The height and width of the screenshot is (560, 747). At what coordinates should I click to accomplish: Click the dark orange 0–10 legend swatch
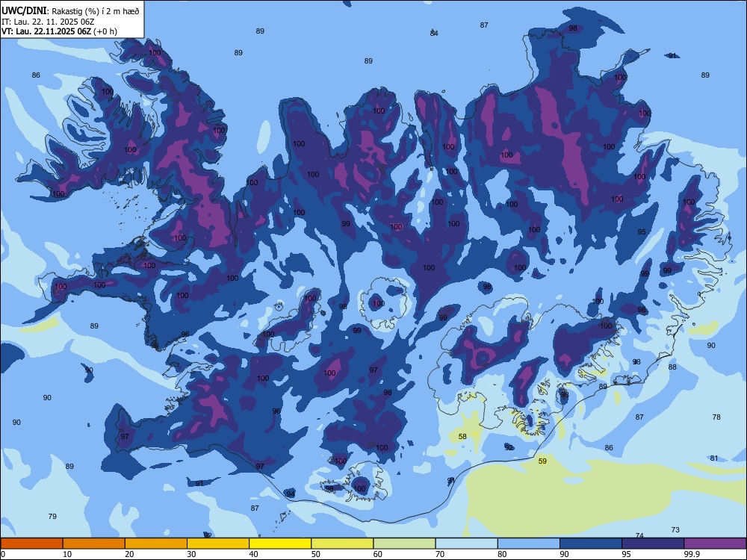[31, 544]
